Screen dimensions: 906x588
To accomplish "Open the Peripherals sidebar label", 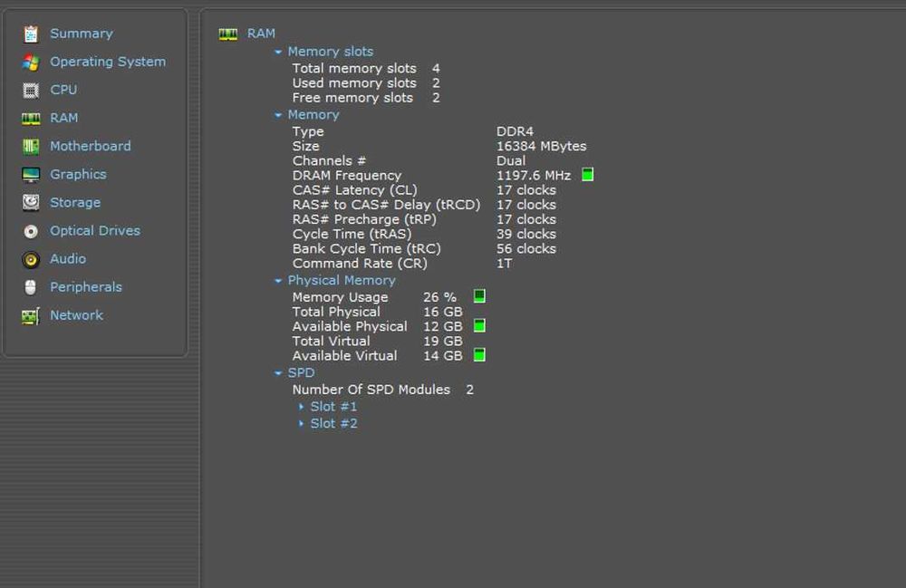I will (x=86, y=286).
